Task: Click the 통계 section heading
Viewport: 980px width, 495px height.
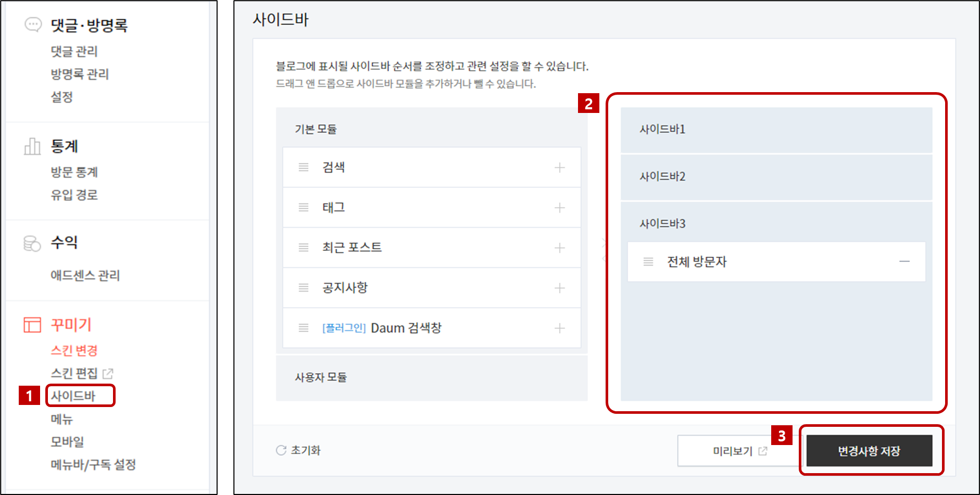Action: [x=64, y=146]
